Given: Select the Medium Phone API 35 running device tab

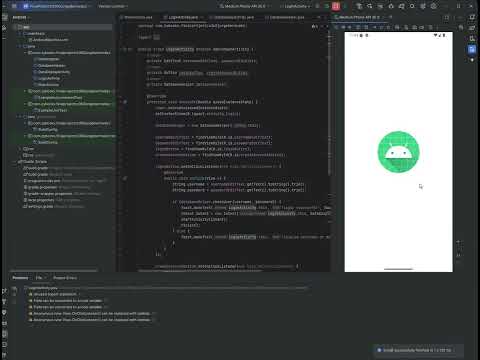Looking at the screenshot, I should pos(359,17).
